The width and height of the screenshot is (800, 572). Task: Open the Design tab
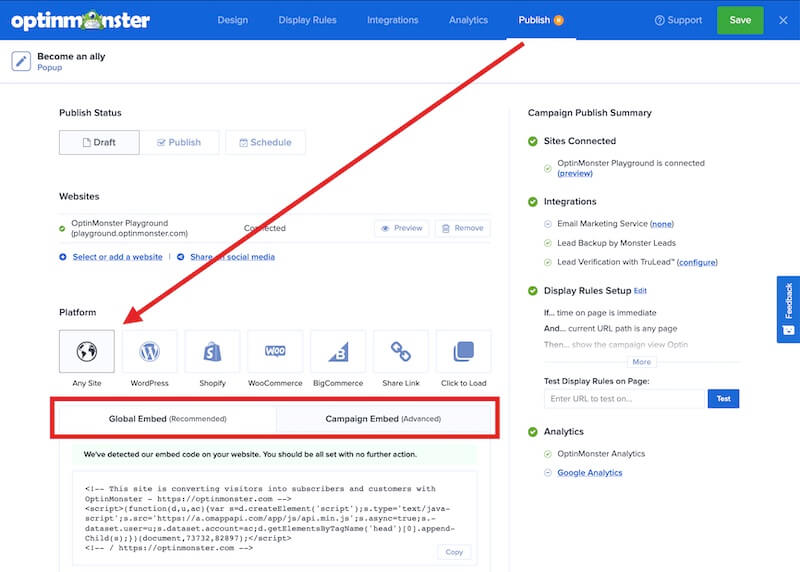pyautogui.click(x=233, y=20)
